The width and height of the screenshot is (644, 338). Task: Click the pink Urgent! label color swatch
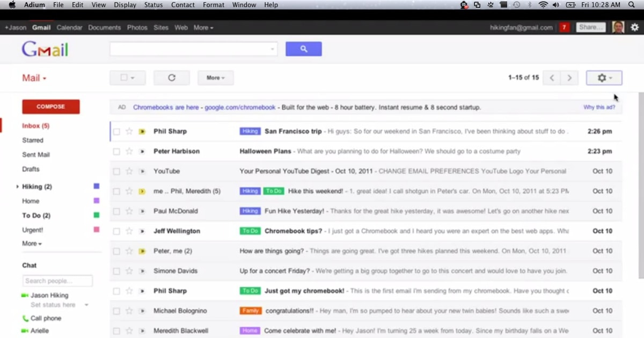[97, 230]
